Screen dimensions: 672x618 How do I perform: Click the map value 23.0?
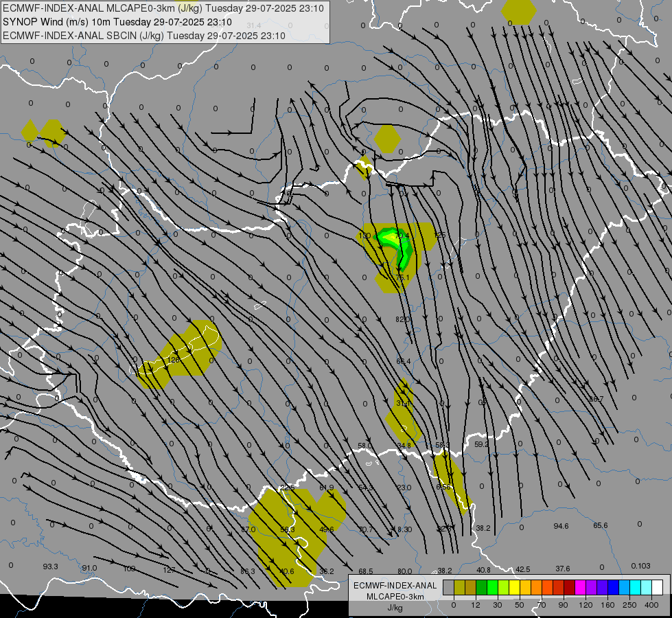(404, 488)
